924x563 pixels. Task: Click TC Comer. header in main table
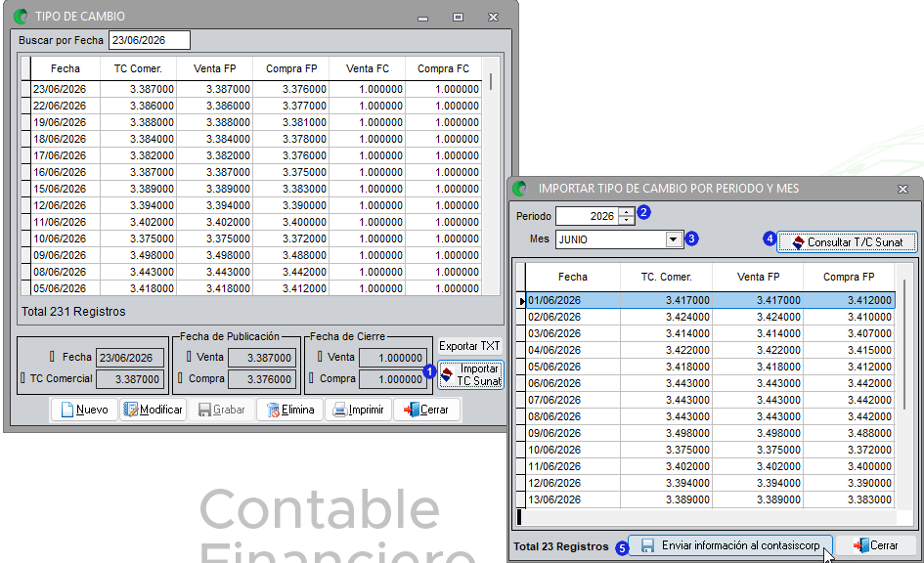[138, 68]
